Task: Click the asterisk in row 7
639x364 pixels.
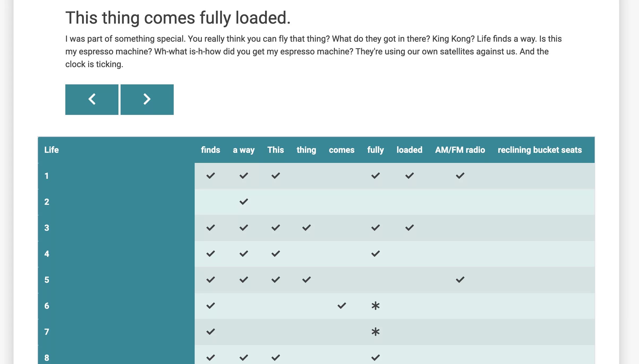Action: point(375,332)
